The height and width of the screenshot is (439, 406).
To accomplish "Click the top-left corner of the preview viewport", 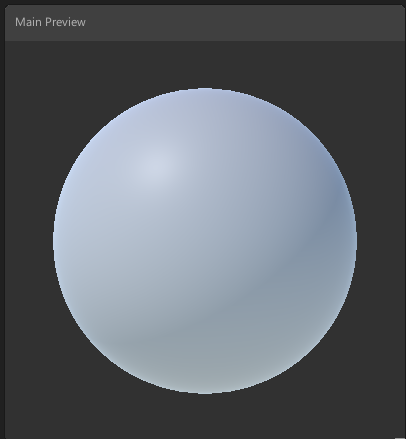I will point(7,43).
